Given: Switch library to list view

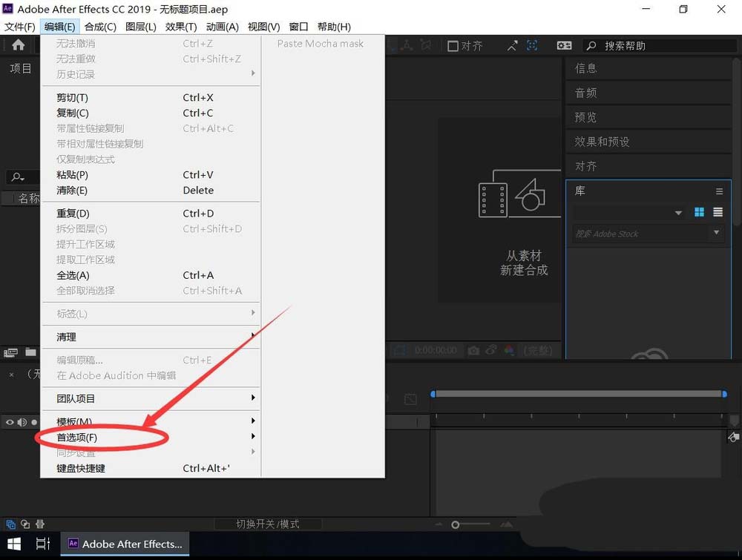Looking at the screenshot, I should tap(718, 212).
